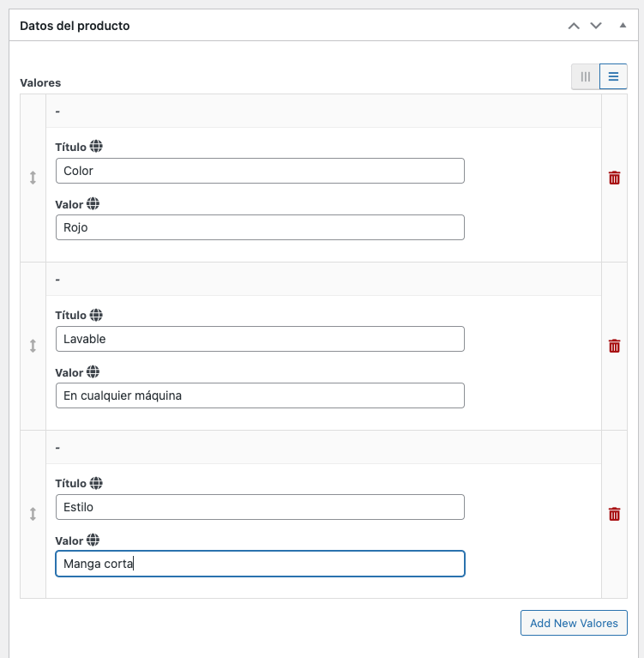Move the Datos del producto panel down
This screenshot has height=658, width=644.
(x=596, y=26)
